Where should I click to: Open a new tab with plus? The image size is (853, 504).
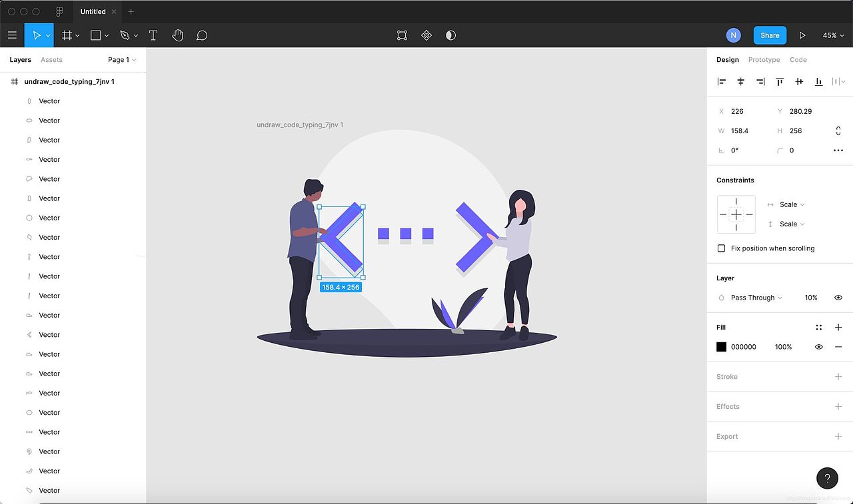[131, 11]
